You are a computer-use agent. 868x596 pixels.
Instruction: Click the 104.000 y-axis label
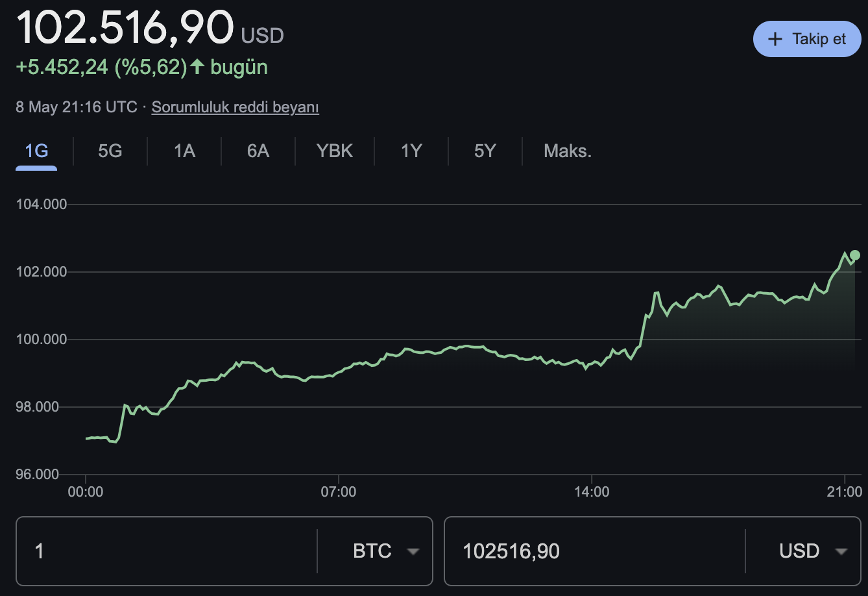(x=42, y=205)
